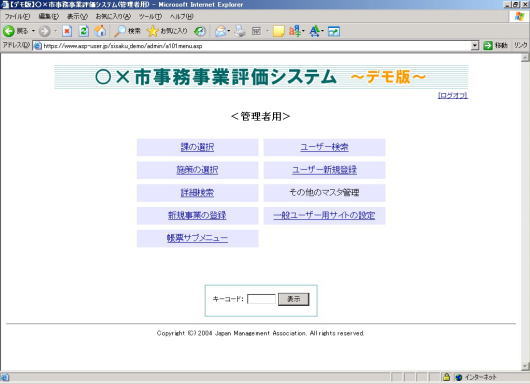Click the scrollbar up arrow
Image resolution: width=530 pixels, height=384 pixels.
525,58
